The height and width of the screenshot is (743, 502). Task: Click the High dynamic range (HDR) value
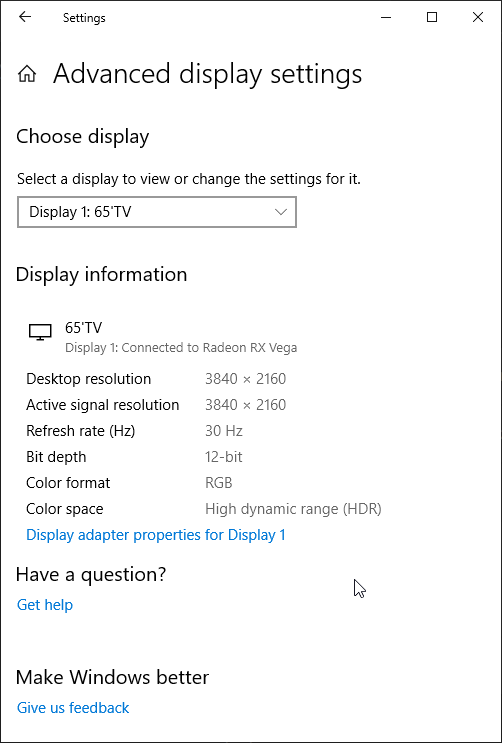pyautogui.click(x=293, y=509)
